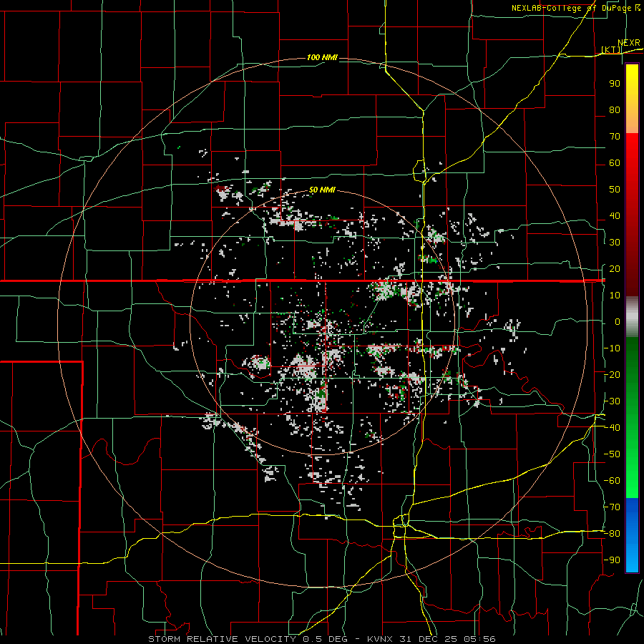Viewport: 644px width, 644px height.
Task: Click the -90 knot scale value
Action: [x=612, y=560]
